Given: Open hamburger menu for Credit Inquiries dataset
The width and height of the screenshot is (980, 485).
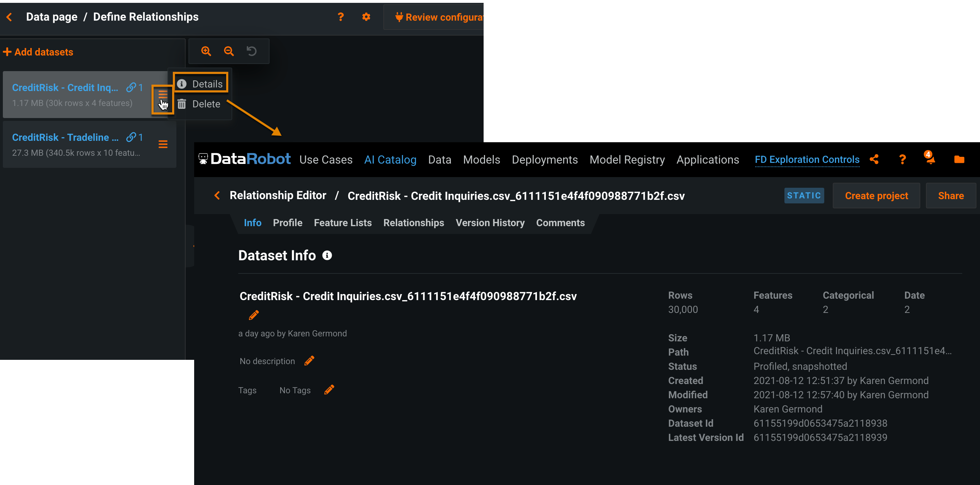Looking at the screenshot, I should [x=163, y=95].
